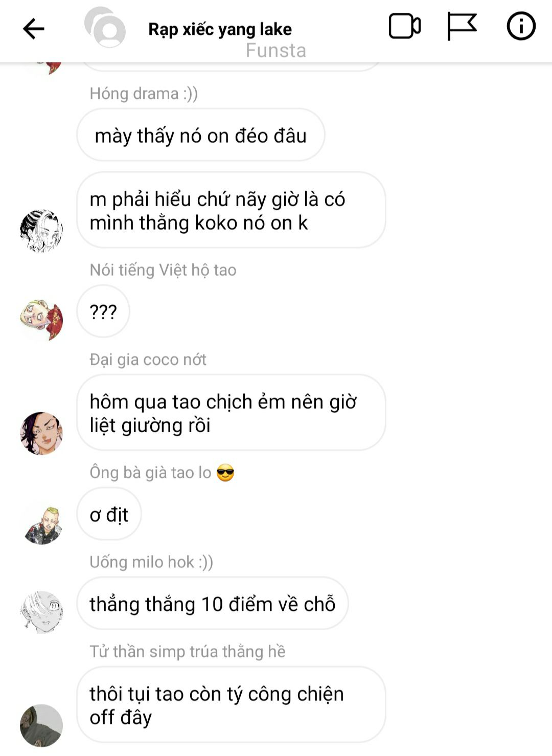Select message 'thôi tụi tao còn tý công chiện'

(231, 705)
